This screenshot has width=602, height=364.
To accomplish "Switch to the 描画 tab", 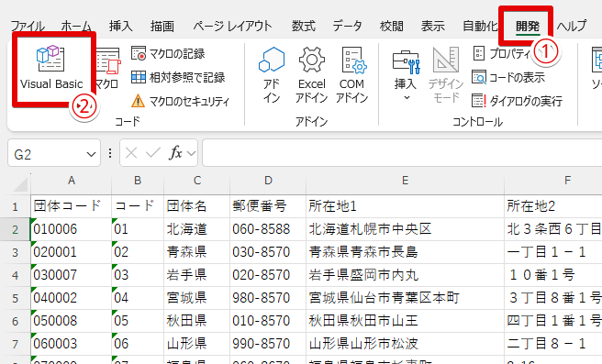I will 162,26.
